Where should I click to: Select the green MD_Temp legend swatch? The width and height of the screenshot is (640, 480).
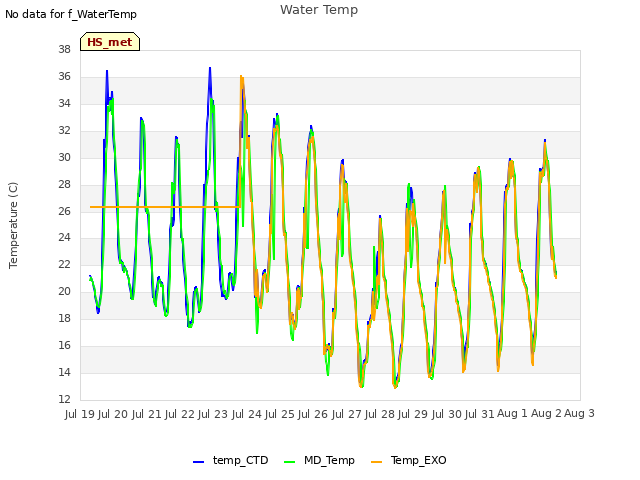(289, 462)
